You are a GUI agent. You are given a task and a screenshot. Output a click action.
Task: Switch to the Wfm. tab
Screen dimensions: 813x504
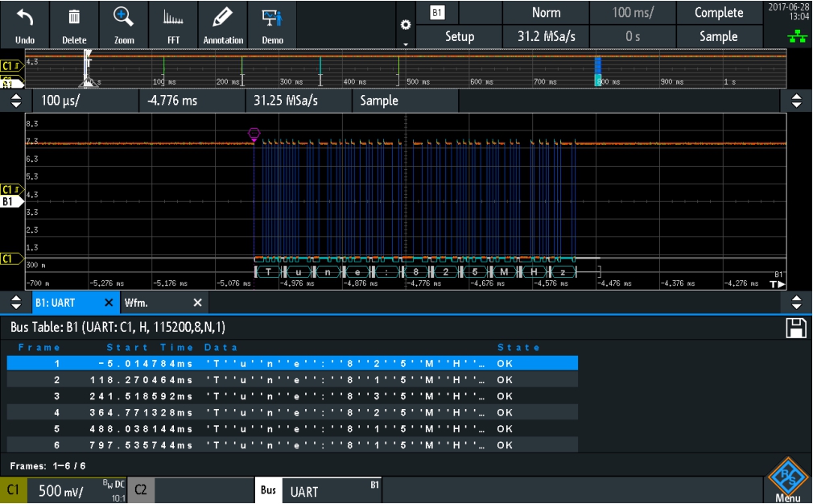pyautogui.click(x=136, y=303)
